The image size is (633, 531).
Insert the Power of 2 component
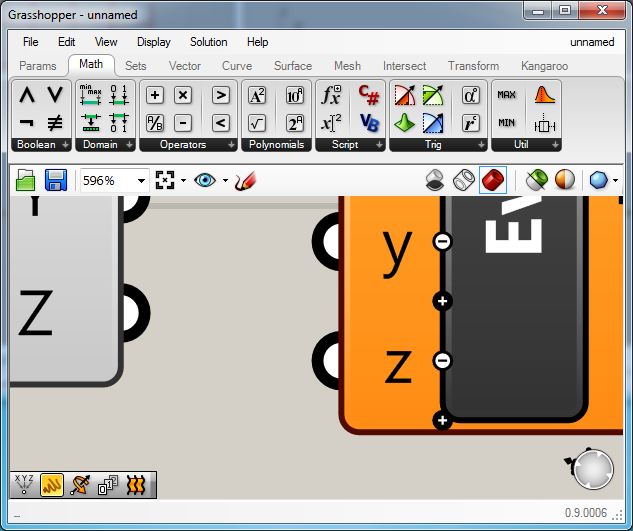295,123
